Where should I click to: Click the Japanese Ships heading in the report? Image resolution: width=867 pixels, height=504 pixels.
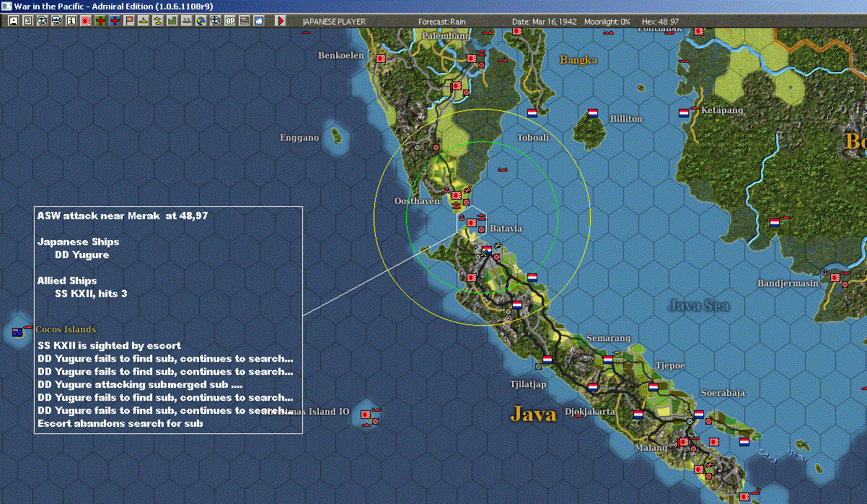point(79,242)
